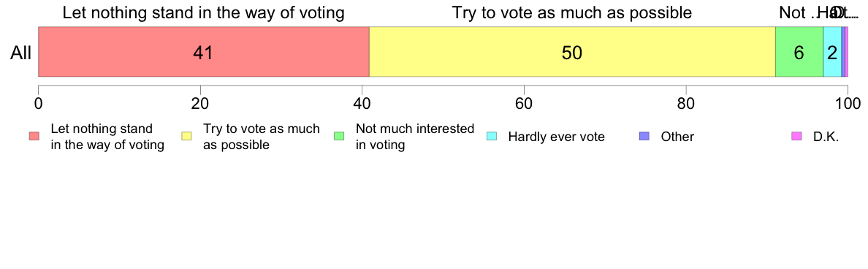Click the 'Hardly ever vote' legend text
This screenshot has width=868, height=269.
556,137
